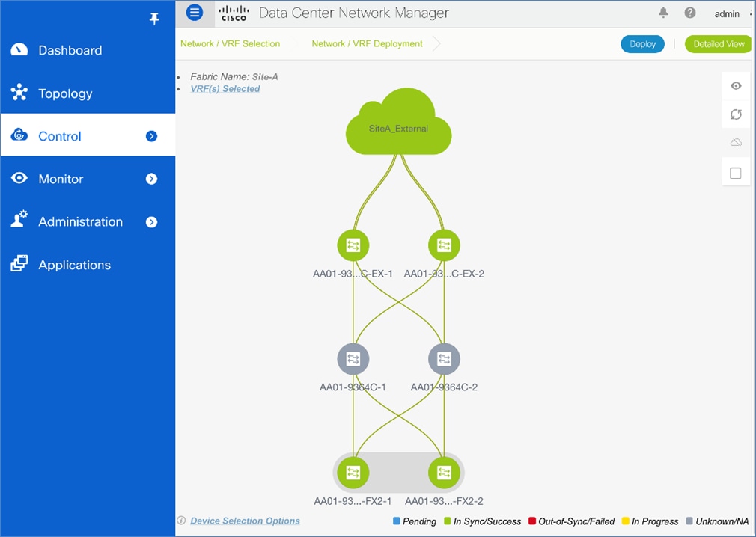Toggle the multi-select checkbox tool

(x=736, y=173)
